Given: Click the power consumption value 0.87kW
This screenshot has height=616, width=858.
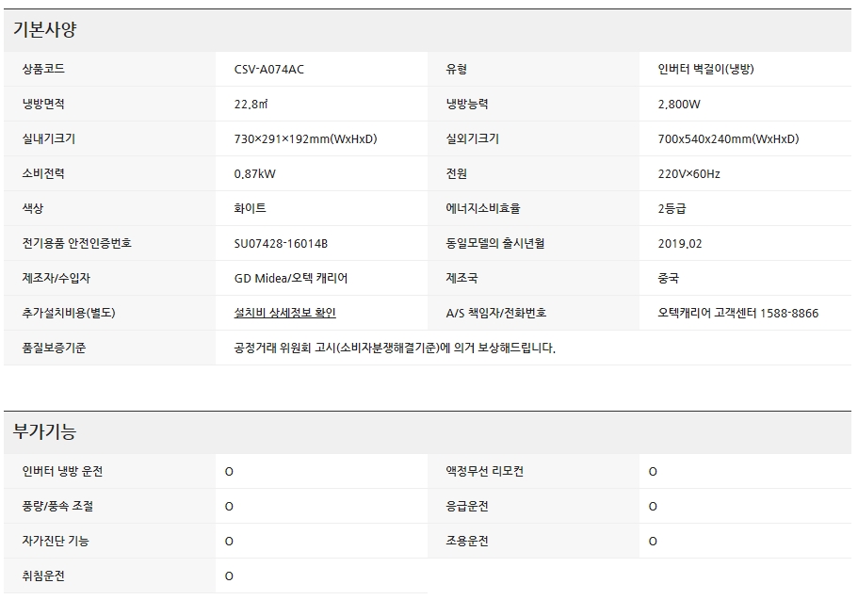Looking at the screenshot, I should coord(254,174).
